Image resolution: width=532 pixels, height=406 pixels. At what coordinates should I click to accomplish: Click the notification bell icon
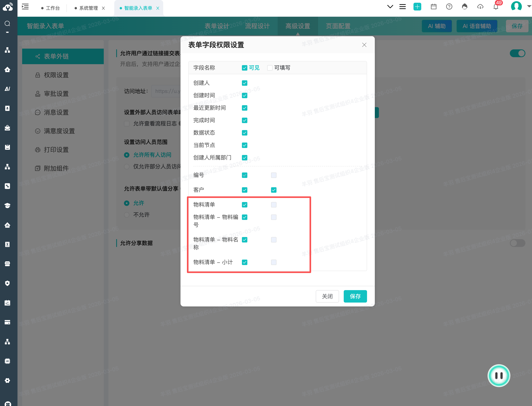496,7
